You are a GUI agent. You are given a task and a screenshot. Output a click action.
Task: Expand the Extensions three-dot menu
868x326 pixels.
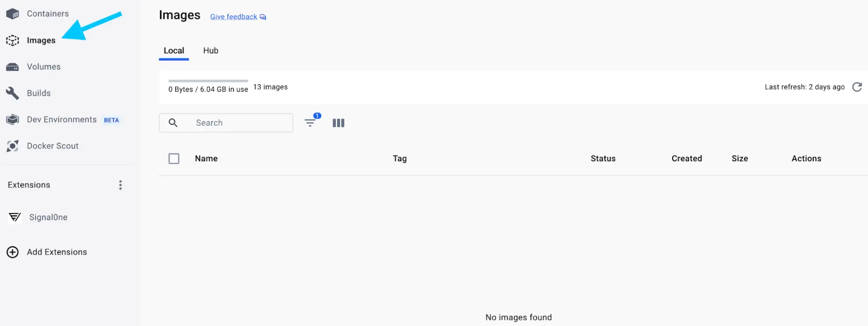point(120,185)
